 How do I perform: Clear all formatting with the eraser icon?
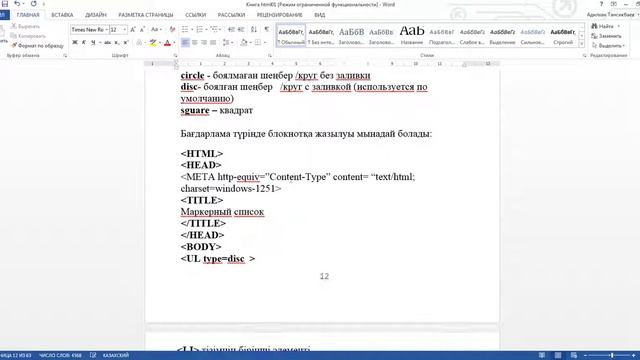click(x=172, y=30)
